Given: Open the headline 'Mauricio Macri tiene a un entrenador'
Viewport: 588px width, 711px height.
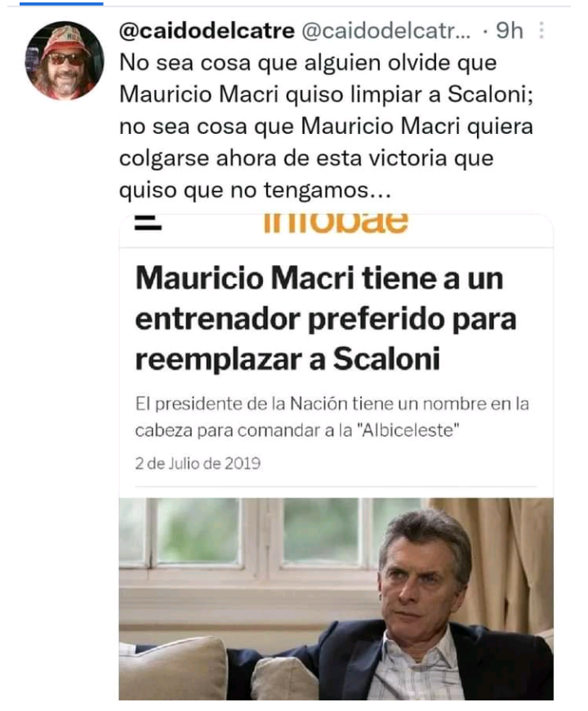Looking at the screenshot, I should pos(326,299).
